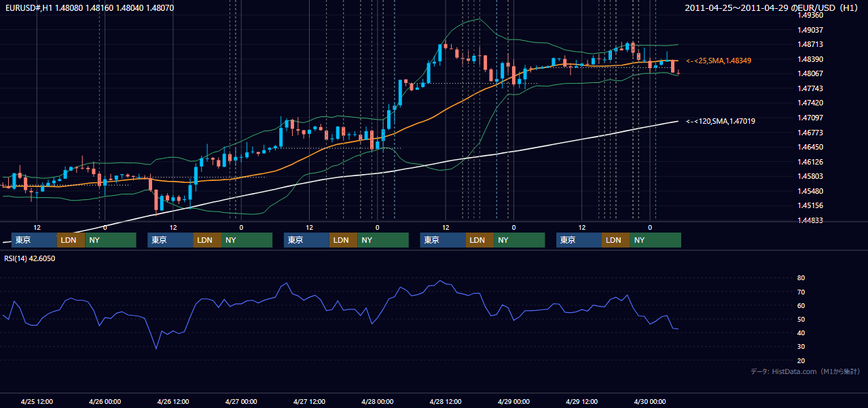Click the 1.48067 price axis value

(x=810, y=73)
